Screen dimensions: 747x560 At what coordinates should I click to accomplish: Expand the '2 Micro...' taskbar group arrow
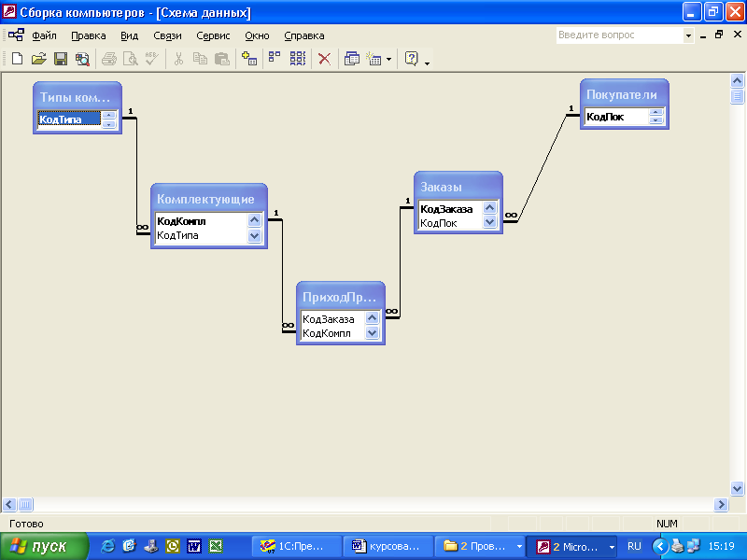point(612,547)
